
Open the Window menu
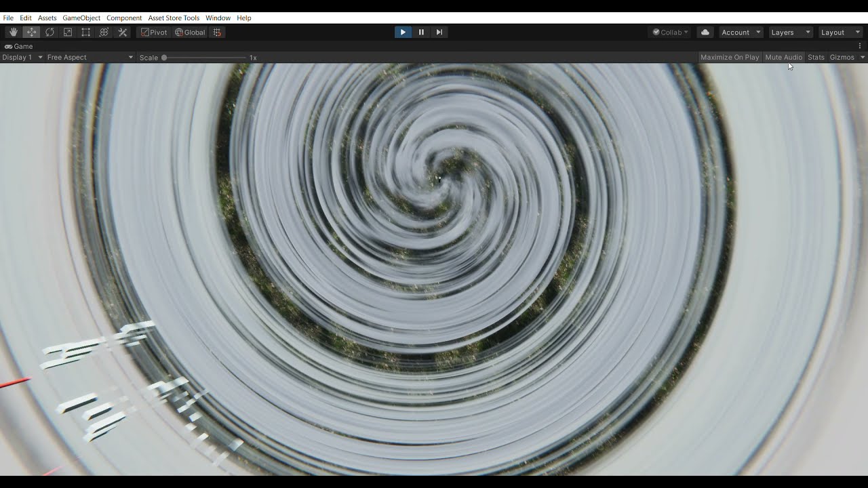218,18
